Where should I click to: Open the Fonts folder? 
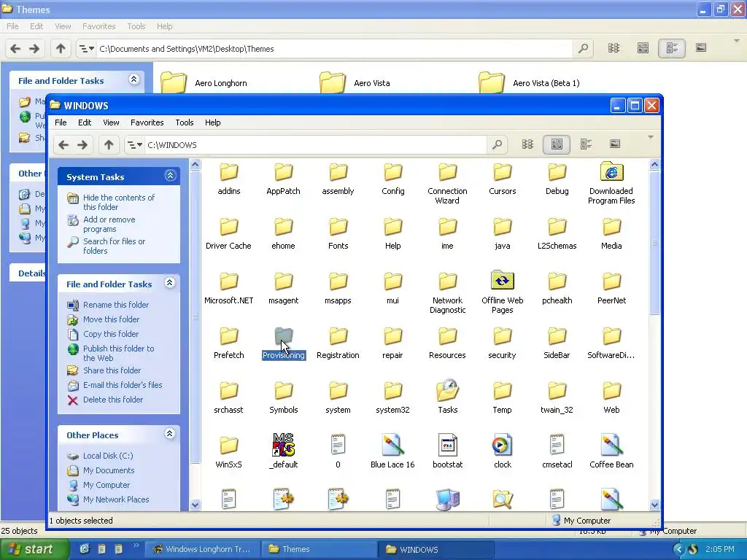[x=338, y=233]
